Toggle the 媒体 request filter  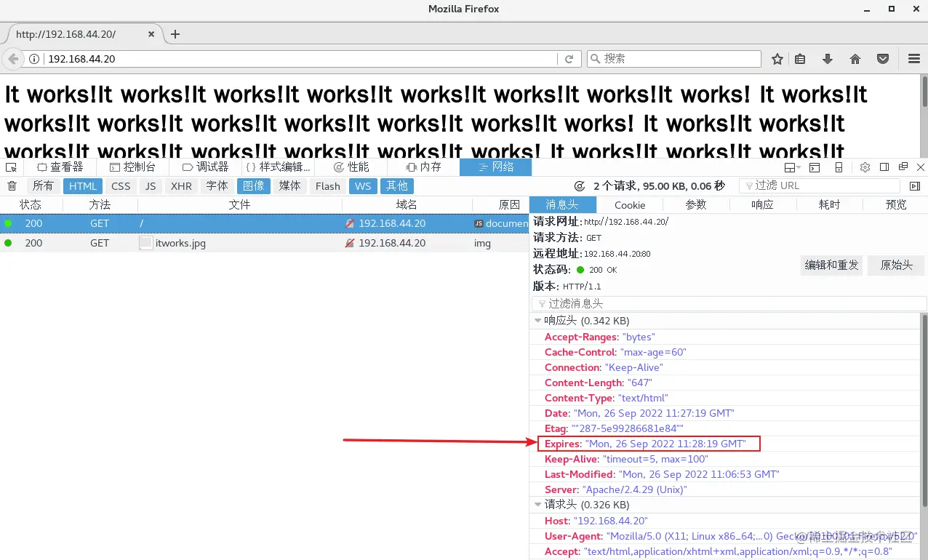tap(290, 186)
